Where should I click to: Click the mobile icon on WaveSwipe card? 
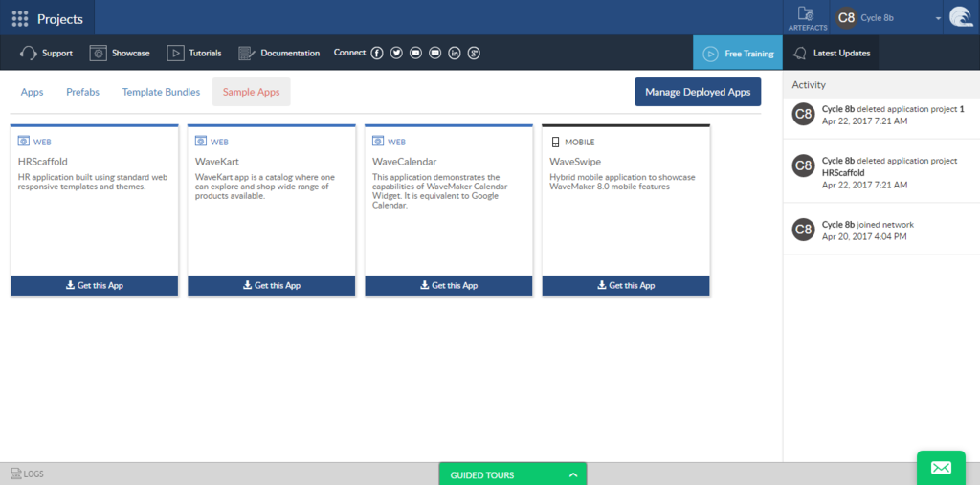555,142
